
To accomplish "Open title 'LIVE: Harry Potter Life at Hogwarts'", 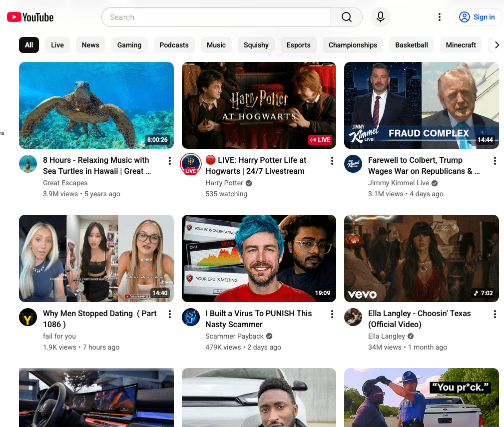I will (x=256, y=165).
